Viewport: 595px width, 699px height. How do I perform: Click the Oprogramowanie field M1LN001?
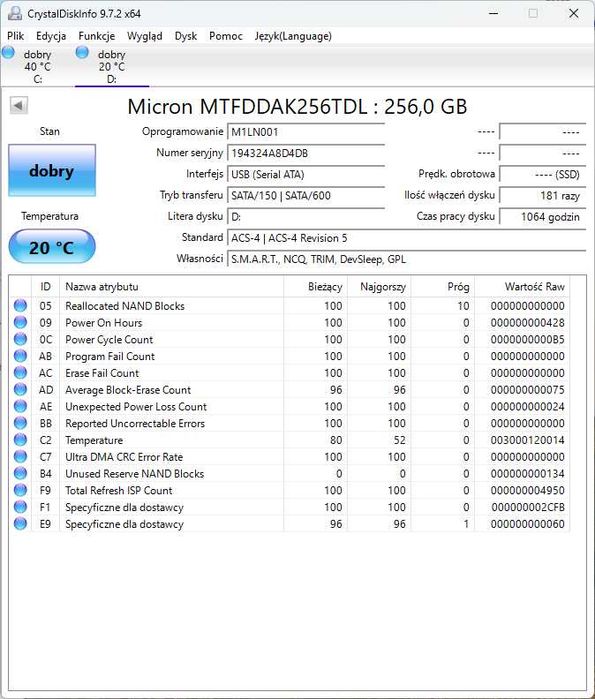(x=306, y=132)
